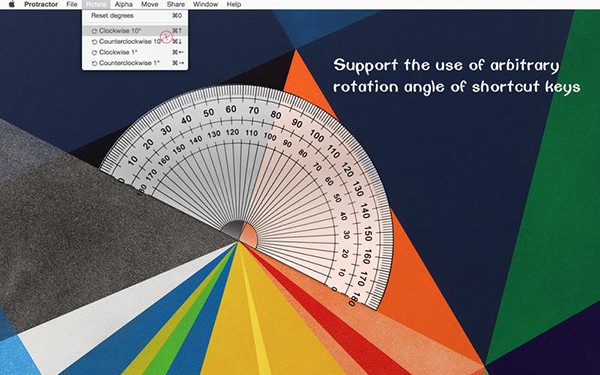Select Counterclockwise 10° menu entry
Screen dimensions: 600x375
pos(135,41)
